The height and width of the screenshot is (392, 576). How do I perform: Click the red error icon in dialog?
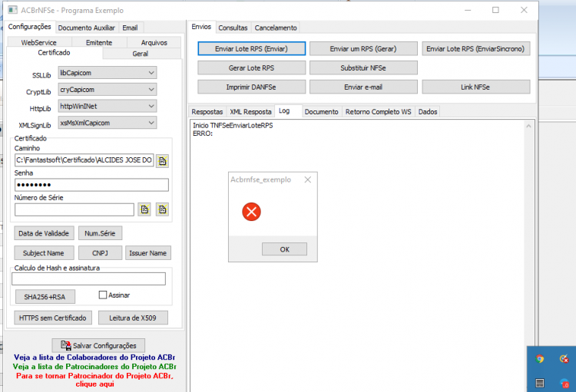[251, 212]
